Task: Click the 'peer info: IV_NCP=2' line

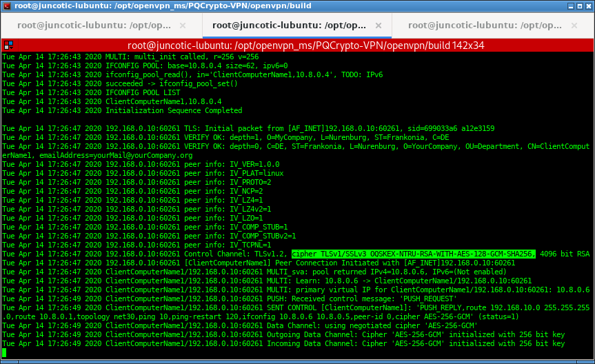Action: click(132, 191)
